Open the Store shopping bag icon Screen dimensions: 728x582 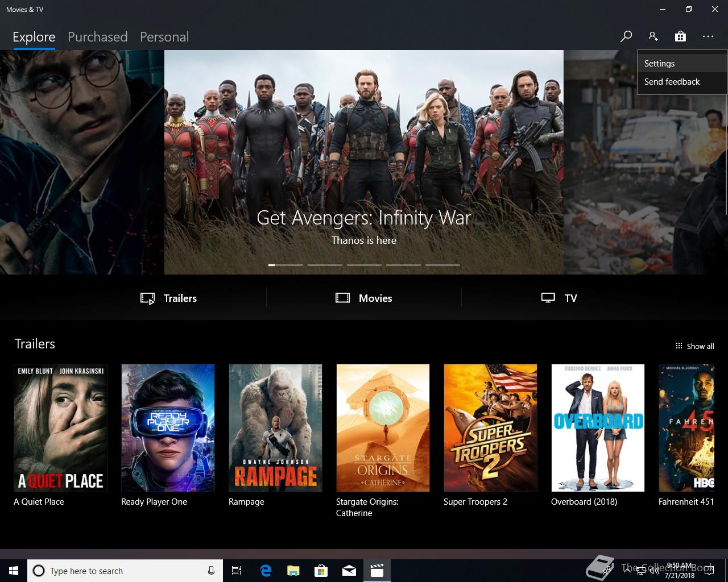tap(680, 36)
